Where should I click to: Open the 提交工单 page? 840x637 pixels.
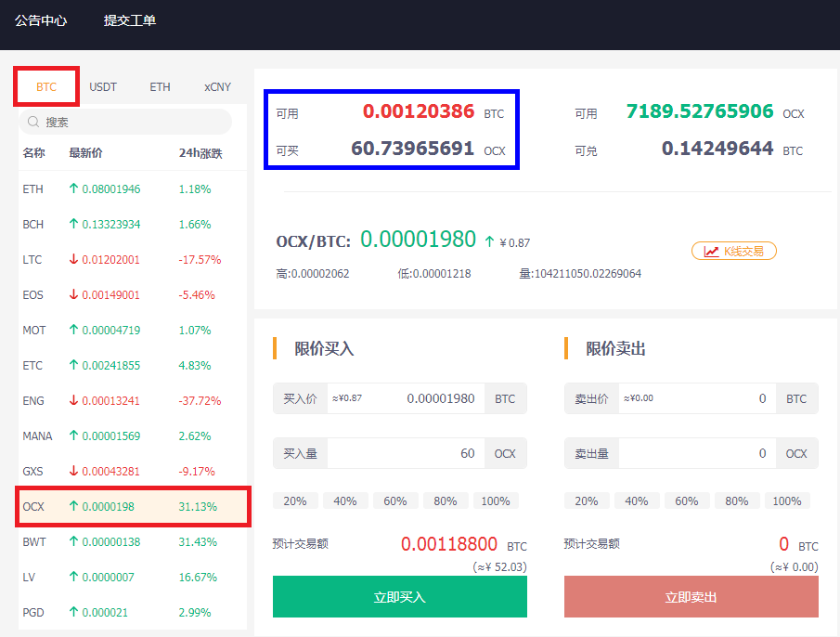click(130, 20)
